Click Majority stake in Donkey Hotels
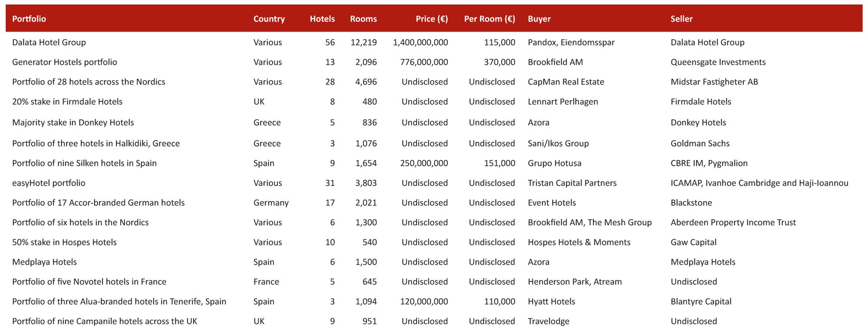Screen dimensions: 868x333 point(73,122)
